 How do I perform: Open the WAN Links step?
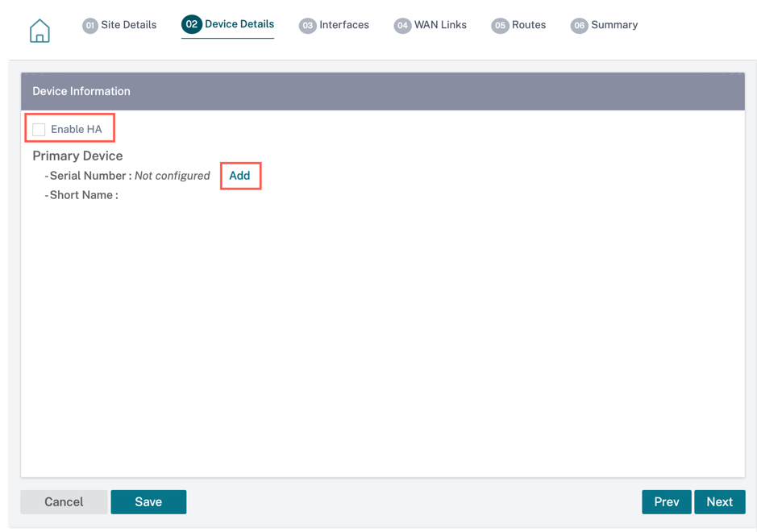click(x=430, y=25)
